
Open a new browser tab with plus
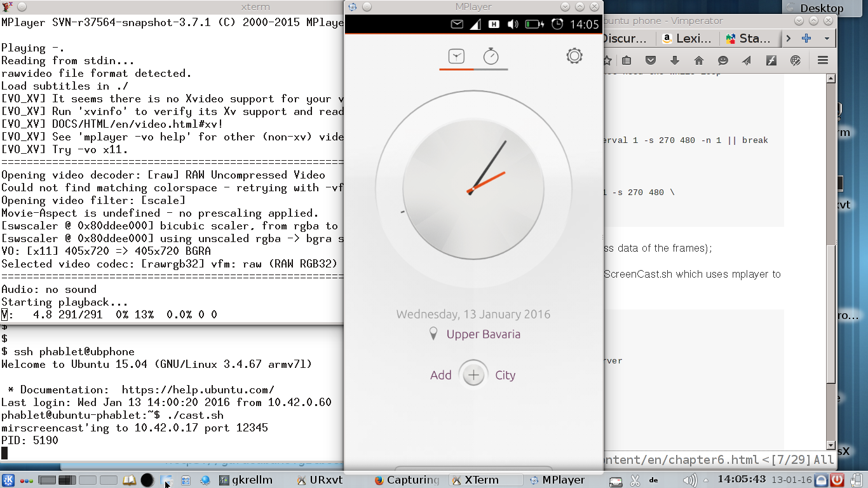pyautogui.click(x=806, y=38)
